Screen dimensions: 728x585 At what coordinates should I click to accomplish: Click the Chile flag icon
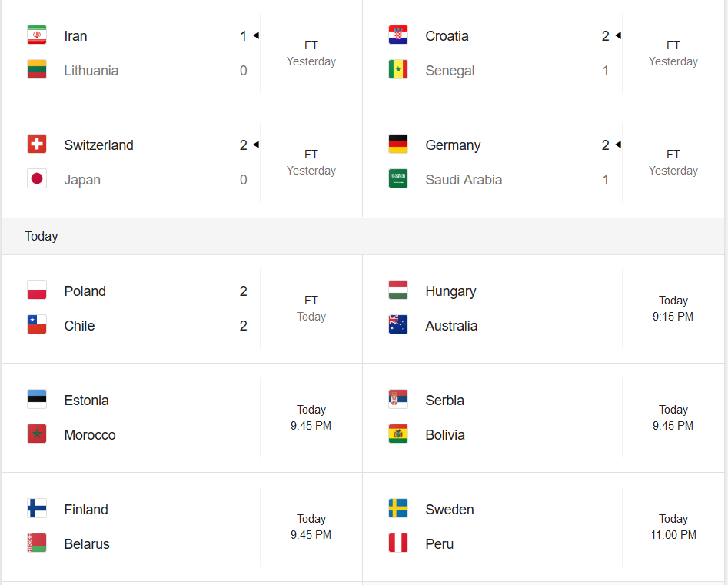(37, 324)
